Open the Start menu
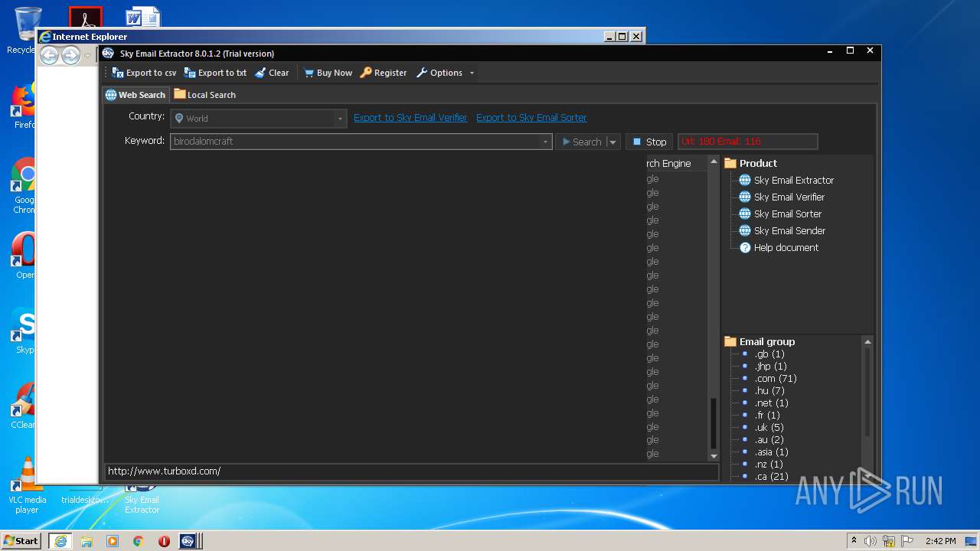 pos(21,540)
